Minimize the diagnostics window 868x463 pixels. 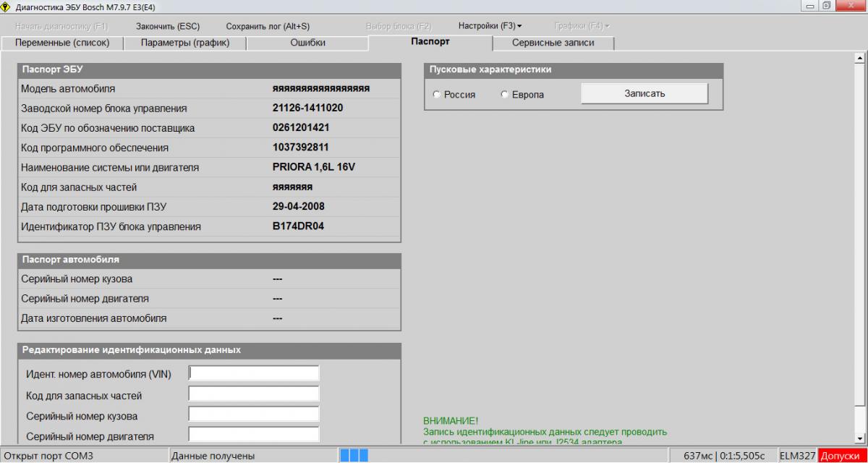point(808,6)
